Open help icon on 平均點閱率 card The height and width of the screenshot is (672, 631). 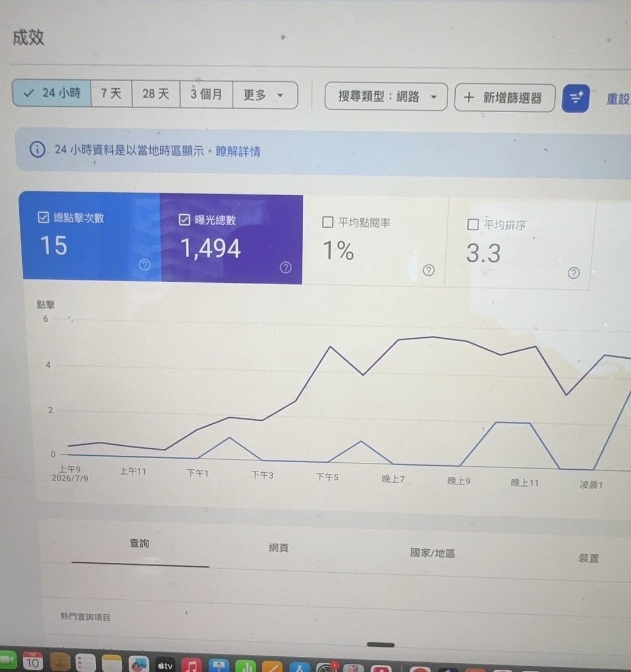(428, 270)
